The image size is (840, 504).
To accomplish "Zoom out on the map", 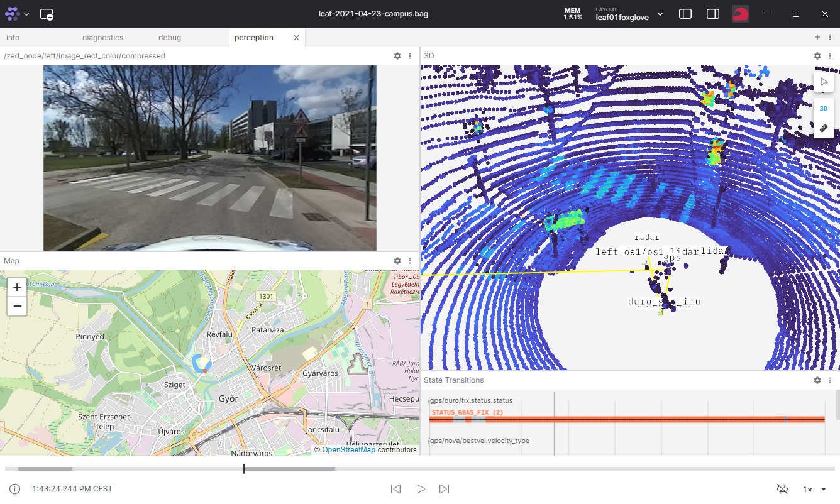I will click(x=17, y=306).
